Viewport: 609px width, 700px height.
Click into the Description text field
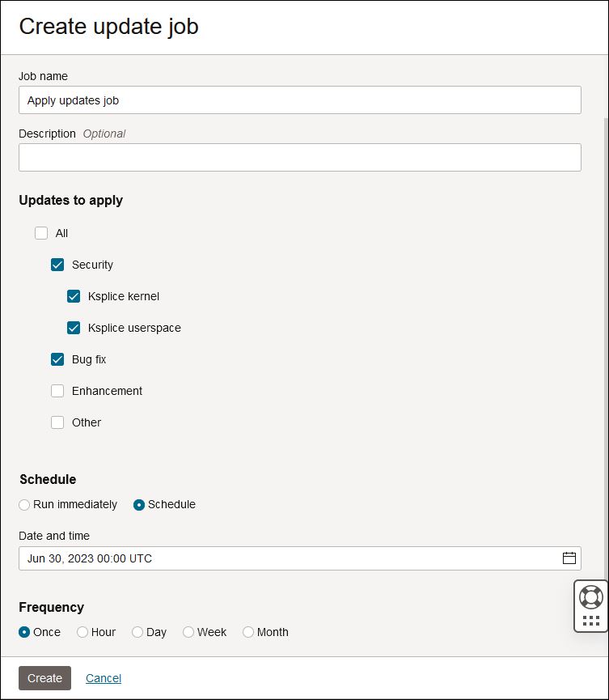[299, 158]
